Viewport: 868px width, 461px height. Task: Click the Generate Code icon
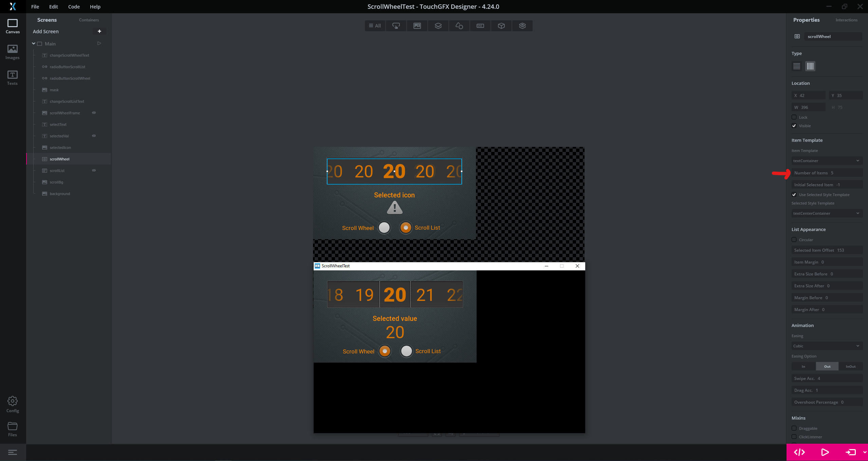click(x=799, y=452)
